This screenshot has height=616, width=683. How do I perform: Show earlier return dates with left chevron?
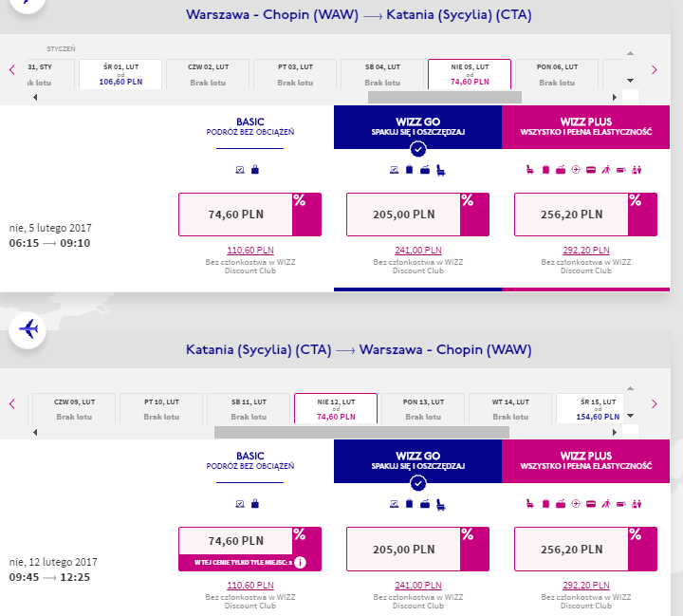[x=12, y=403]
